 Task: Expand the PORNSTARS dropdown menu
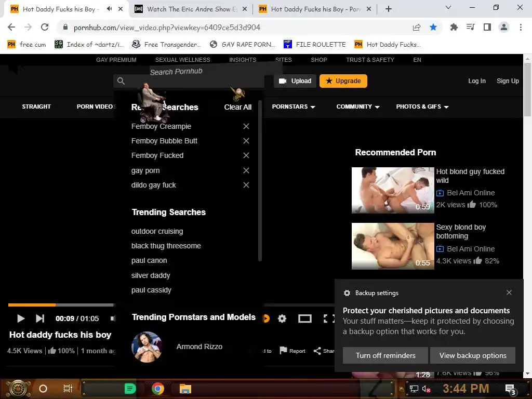tap(294, 107)
